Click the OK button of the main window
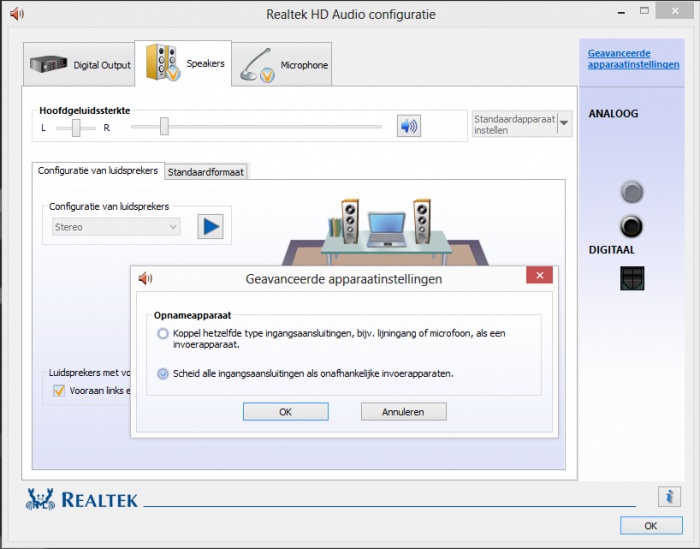 (651, 525)
